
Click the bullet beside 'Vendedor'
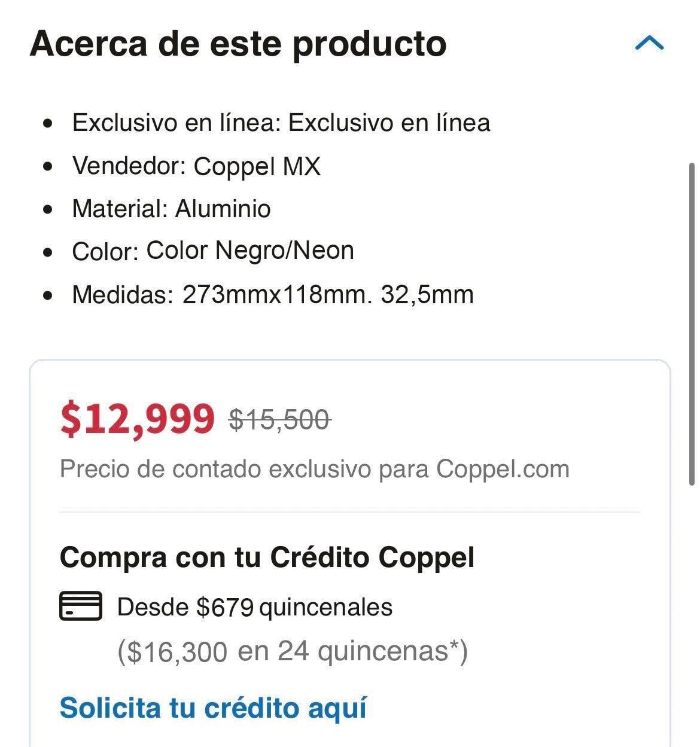[x=48, y=166]
